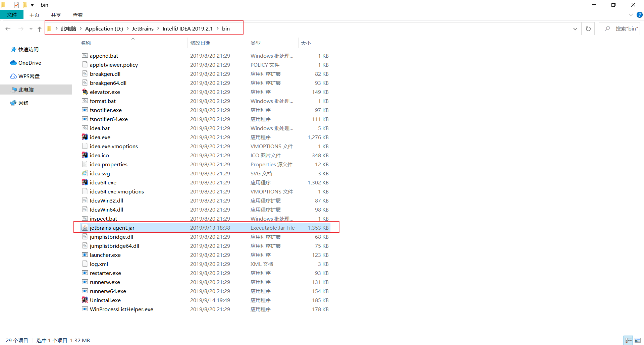Open the 主页 ribbon tab

coord(34,15)
